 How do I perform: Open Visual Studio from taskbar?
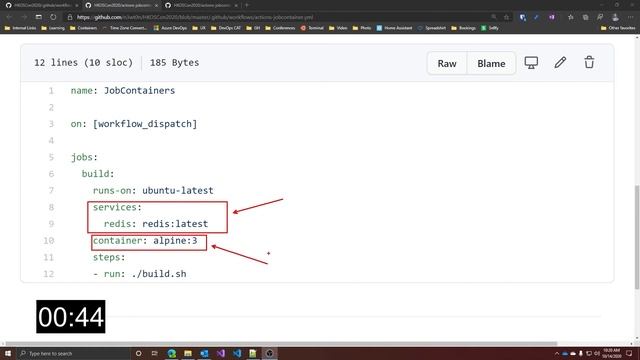(220, 353)
